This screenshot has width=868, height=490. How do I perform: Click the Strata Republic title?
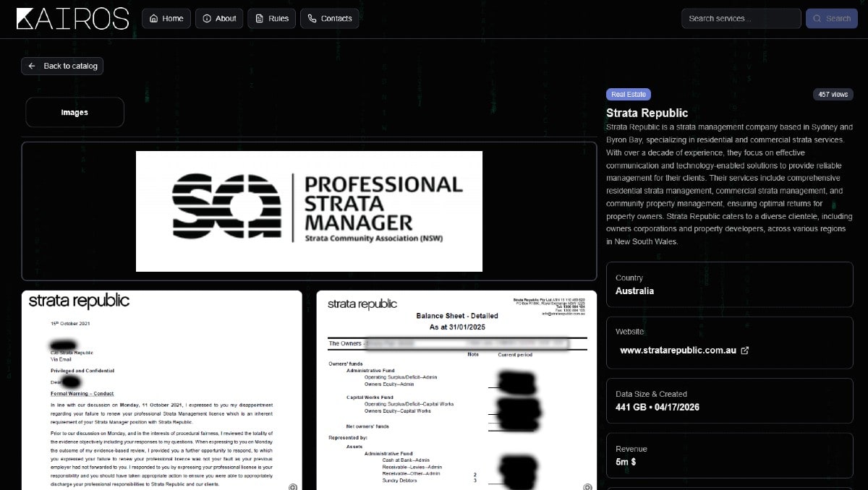(647, 113)
